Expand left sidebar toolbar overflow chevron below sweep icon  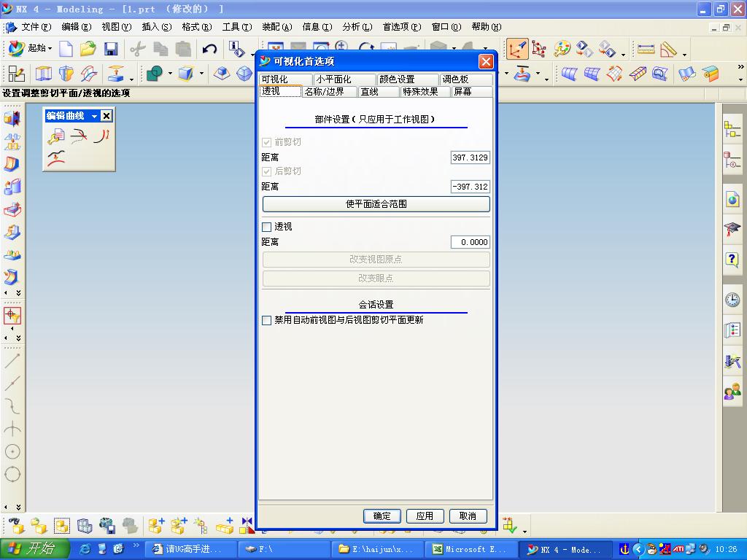(18, 293)
